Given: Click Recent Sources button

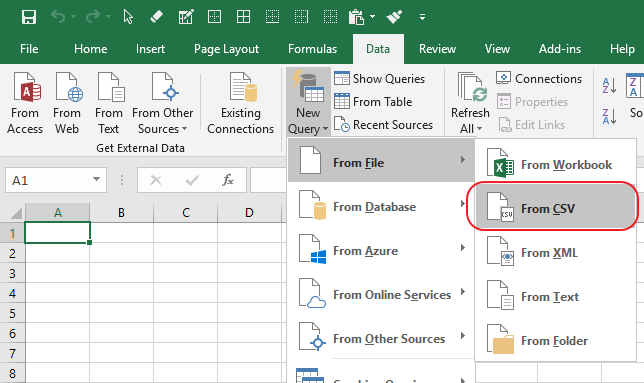Looking at the screenshot, I should click(x=383, y=124).
